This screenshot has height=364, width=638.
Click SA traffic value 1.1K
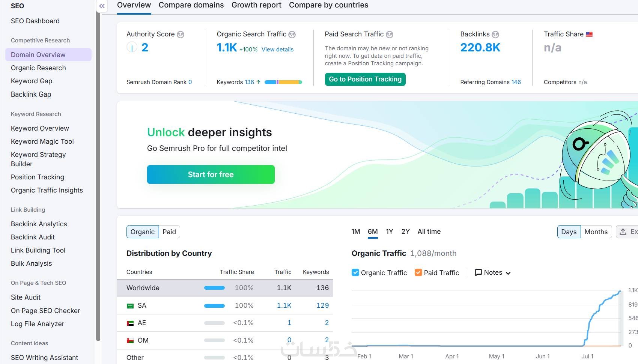coord(284,305)
